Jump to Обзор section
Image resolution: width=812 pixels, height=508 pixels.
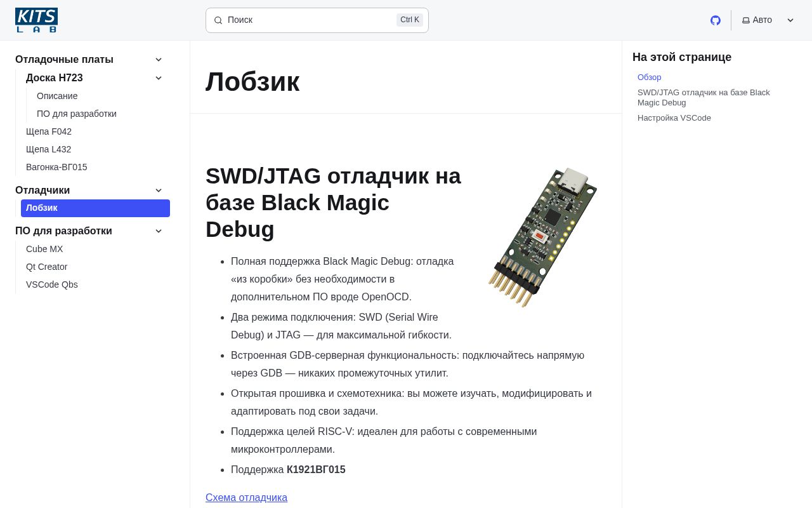coord(650,77)
